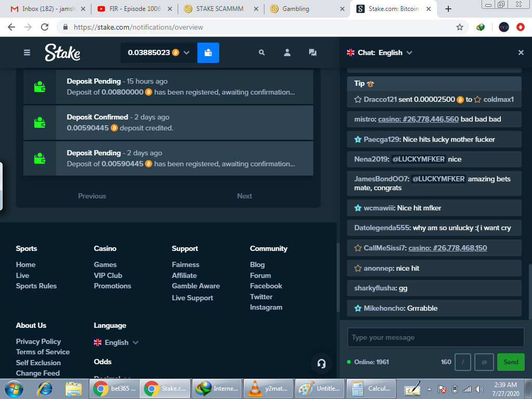
Task: Open casino bet #26,778,446,560 link
Action: point(418,119)
